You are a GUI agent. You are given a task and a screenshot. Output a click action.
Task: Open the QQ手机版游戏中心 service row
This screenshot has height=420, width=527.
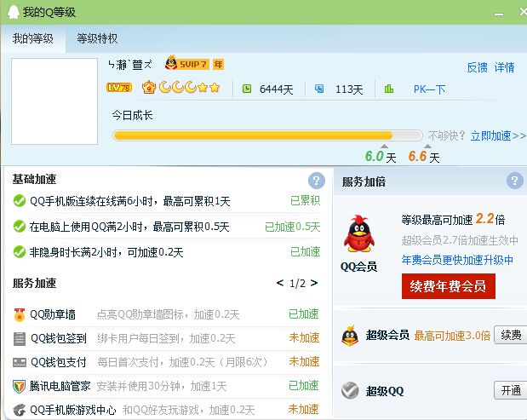tap(166, 410)
